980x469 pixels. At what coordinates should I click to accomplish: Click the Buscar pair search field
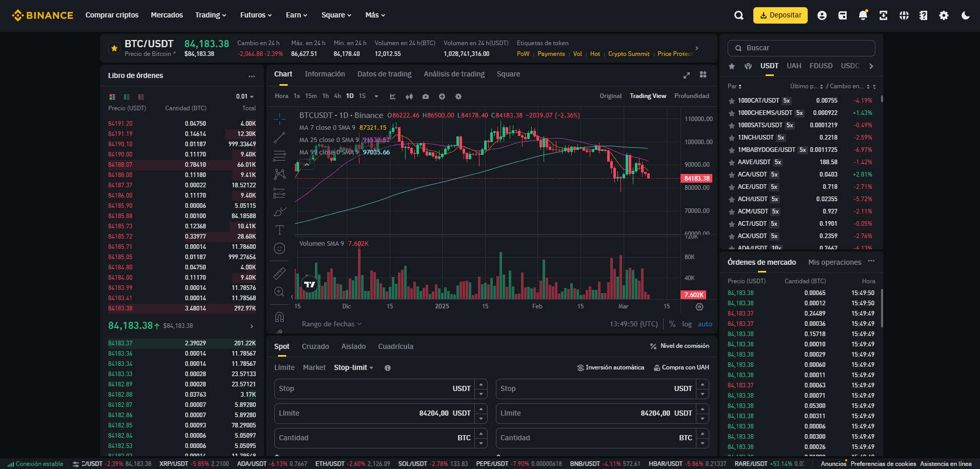801,48
